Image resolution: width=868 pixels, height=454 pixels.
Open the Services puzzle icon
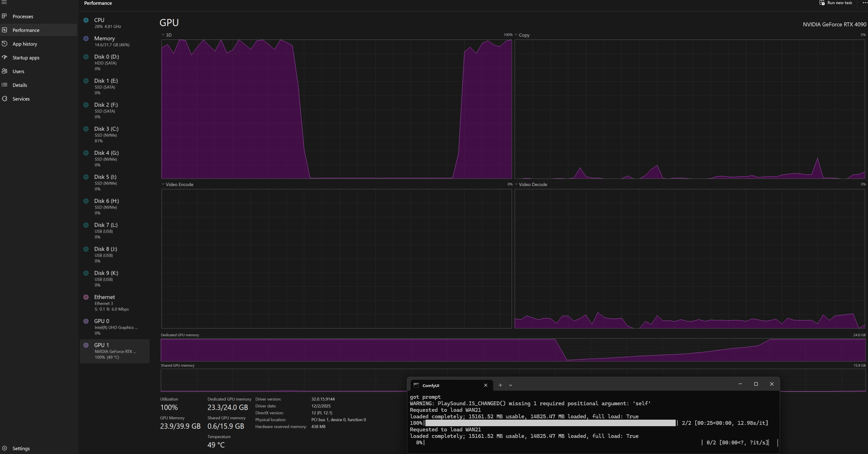(x=4, y=99)
